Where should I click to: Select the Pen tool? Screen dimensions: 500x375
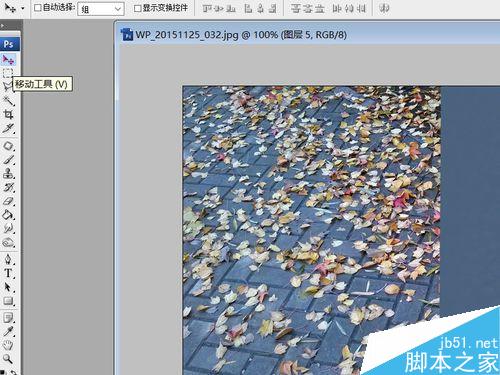pos(8,259)
